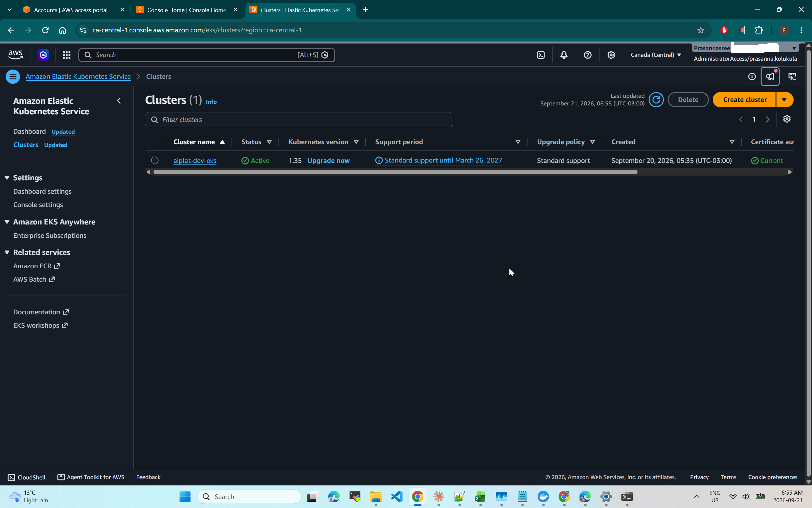This screenshot has height=508, width=812.
Task: Sort by the Status column
Action: [256, 142]
